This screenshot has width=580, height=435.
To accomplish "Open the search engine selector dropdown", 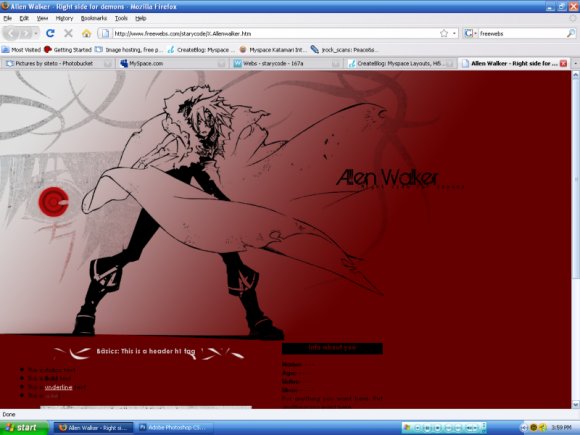I will pos(470,33).
